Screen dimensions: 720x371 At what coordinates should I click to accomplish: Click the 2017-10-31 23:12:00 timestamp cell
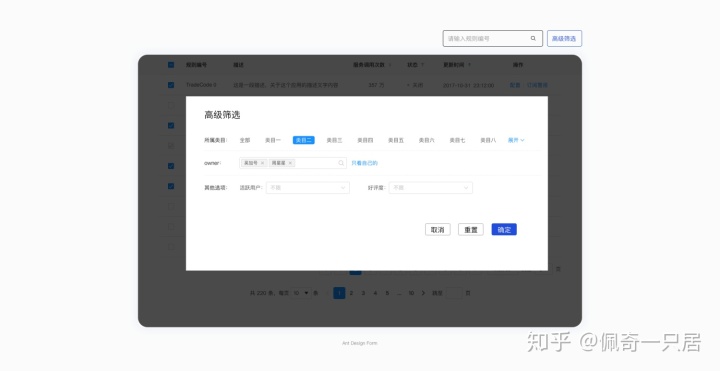(468, 85)
